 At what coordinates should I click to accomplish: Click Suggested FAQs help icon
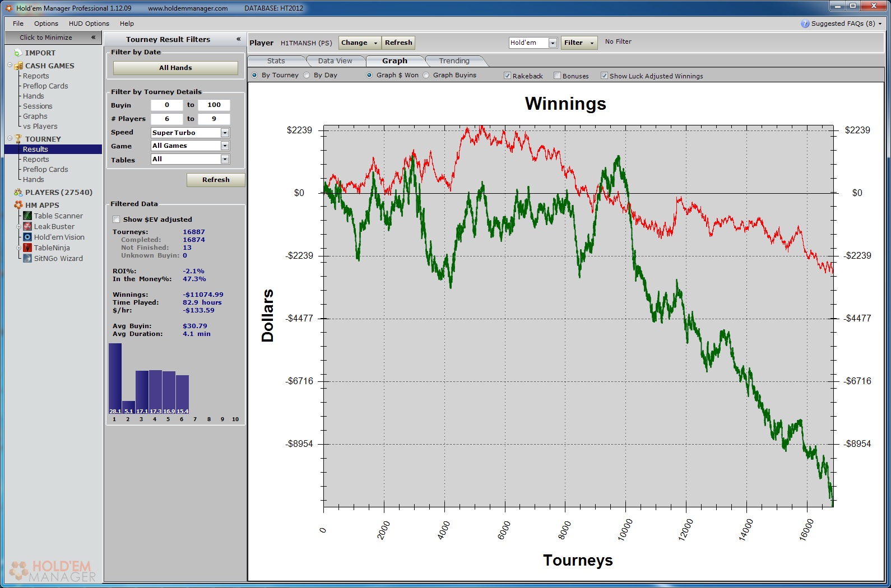click(805, 24)
